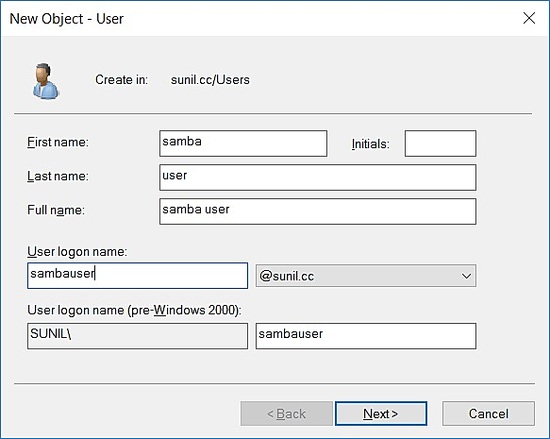Open the @sunil.cc domain suffix dropdown
Image resolution: width=550 pixels, height=439 pixels.
(x=366, y=276)
